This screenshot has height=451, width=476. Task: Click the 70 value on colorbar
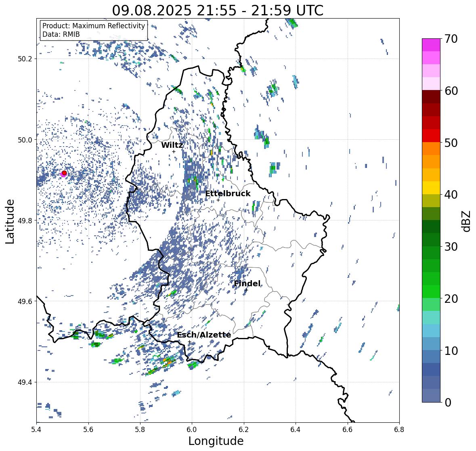pos(451,39)
